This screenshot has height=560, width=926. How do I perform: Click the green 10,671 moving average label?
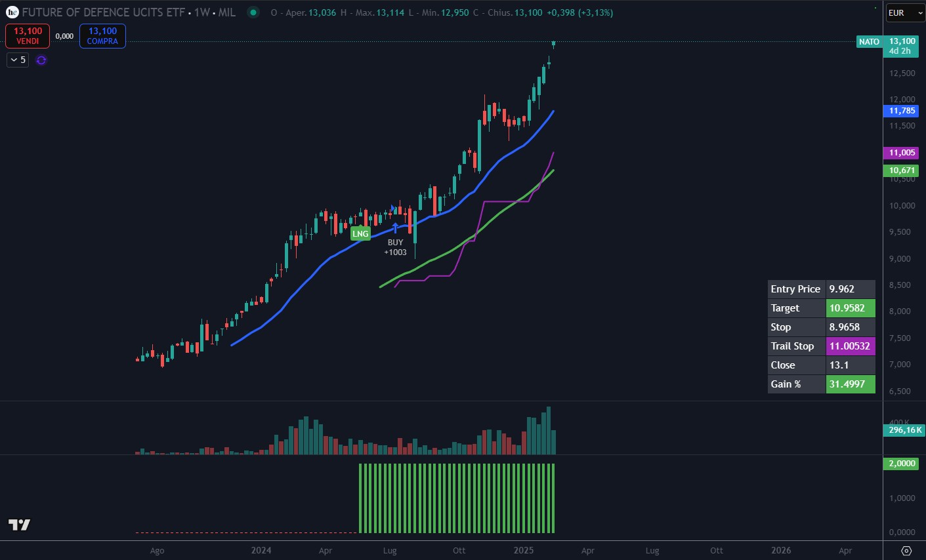pyautogui.click(x=902, y=170)
